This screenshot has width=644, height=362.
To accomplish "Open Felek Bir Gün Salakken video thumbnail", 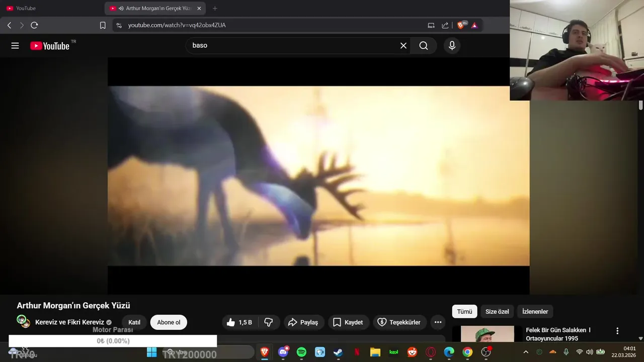I will click(x=488, y=334).
